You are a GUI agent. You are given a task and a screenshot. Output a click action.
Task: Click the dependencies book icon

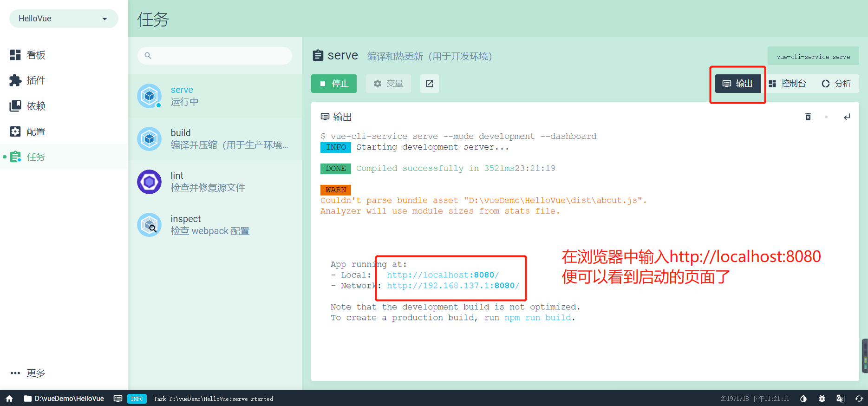15,106
